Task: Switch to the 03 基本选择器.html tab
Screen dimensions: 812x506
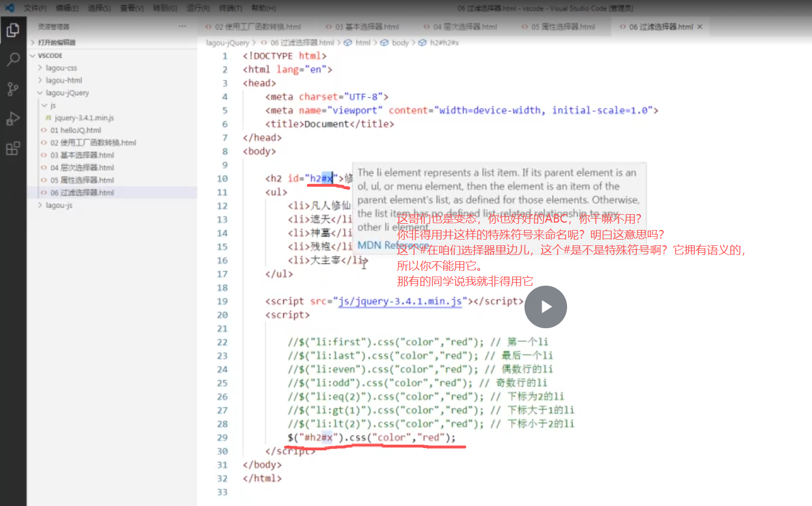Action: point(367,26)
